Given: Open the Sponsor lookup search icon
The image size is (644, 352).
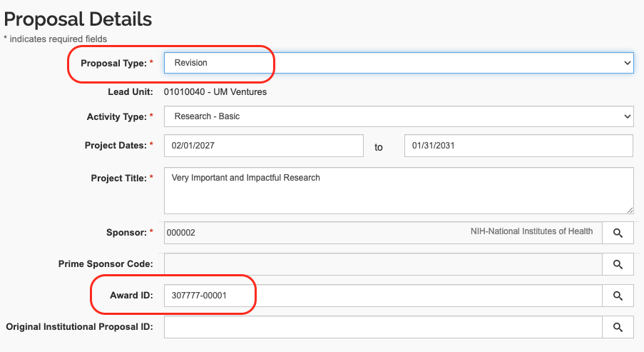Looking at the screenshot, I should coord(618,233).
